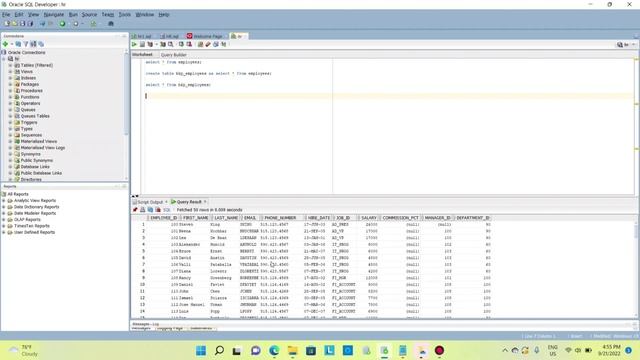This screenshot has height=360, width=640.
Task: Click the New file icon in main toolbar
Action: tap(7, 24)
